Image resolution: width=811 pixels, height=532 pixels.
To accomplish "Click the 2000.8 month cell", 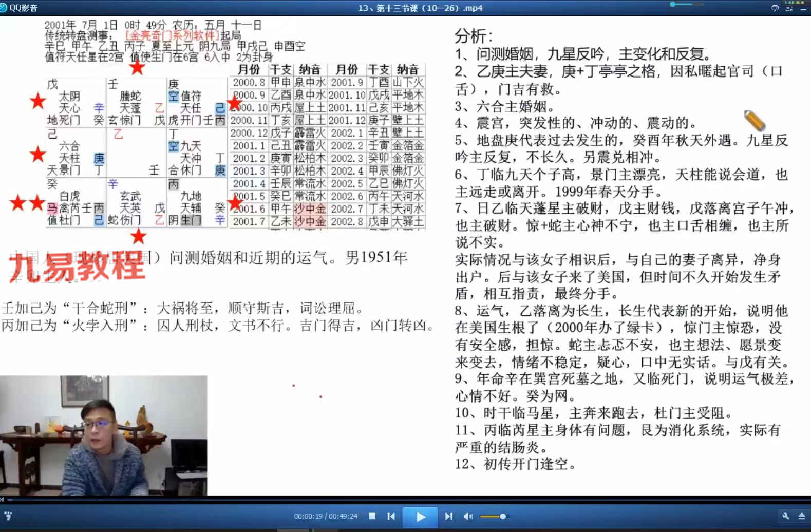I will click(x=249, y=82).
